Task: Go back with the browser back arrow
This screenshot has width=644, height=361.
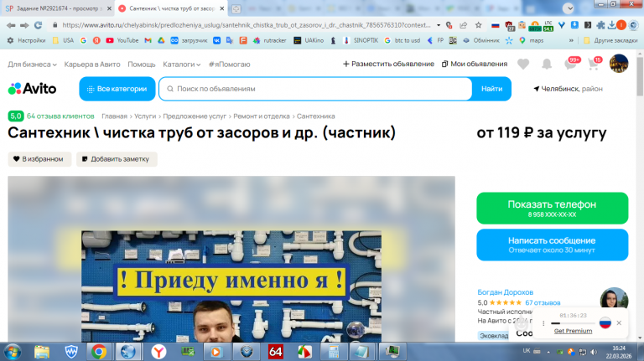Action: 11,25
